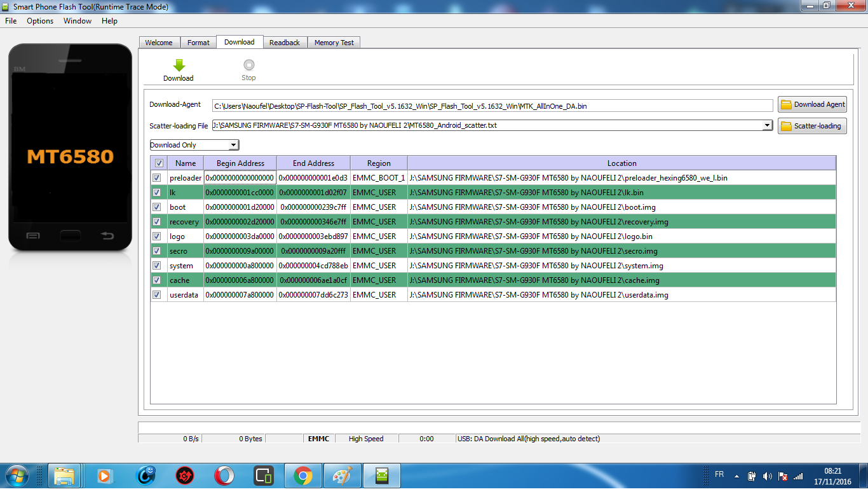This screenshot has width=868, height=501.
Task: Click the Download Agent browse button
Action: 812,104
